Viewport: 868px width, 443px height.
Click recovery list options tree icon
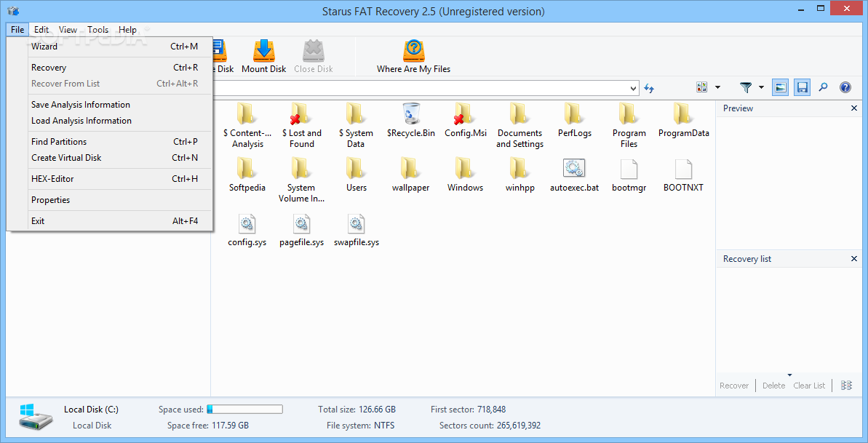point(846,386)
